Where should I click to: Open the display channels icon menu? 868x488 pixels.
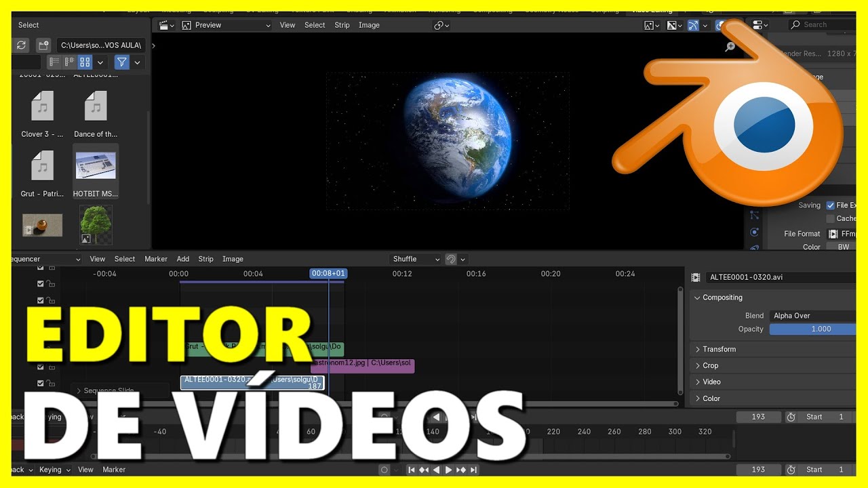click(652, 25)
